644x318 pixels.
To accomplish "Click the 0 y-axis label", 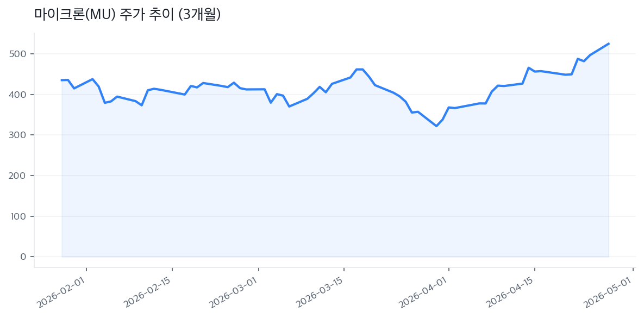I will click(x=23, y=257).
